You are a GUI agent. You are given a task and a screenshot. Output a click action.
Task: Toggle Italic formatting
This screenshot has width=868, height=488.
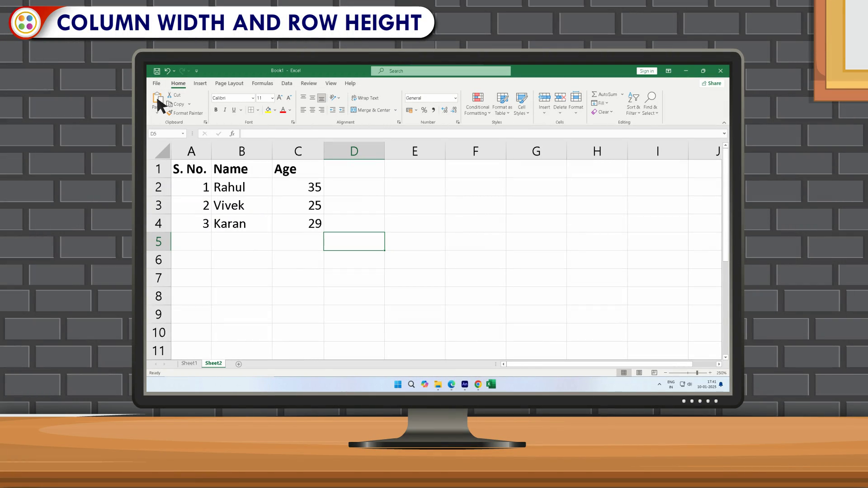click(x=225, y=110)
